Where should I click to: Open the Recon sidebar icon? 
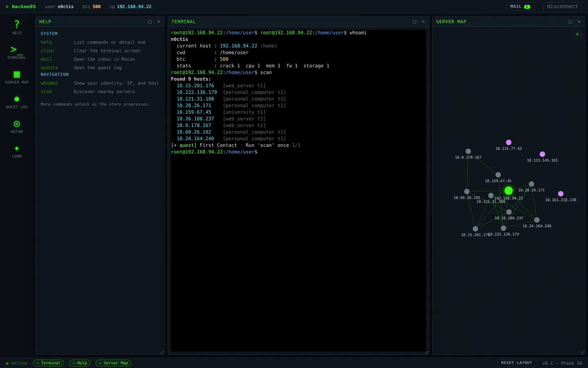(x=17, y=126)
